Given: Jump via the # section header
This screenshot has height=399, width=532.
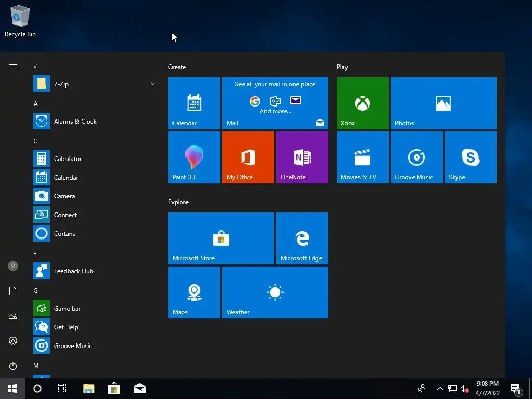Looking at the screenshot, I should pos(35,66).
